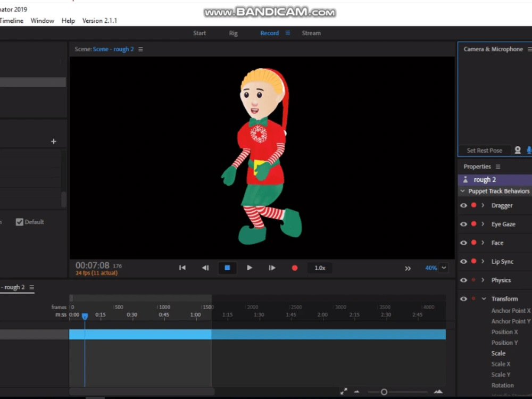Click the fit timeline to window icon
This screenshot has width=532, height=399.
(344, 392)
